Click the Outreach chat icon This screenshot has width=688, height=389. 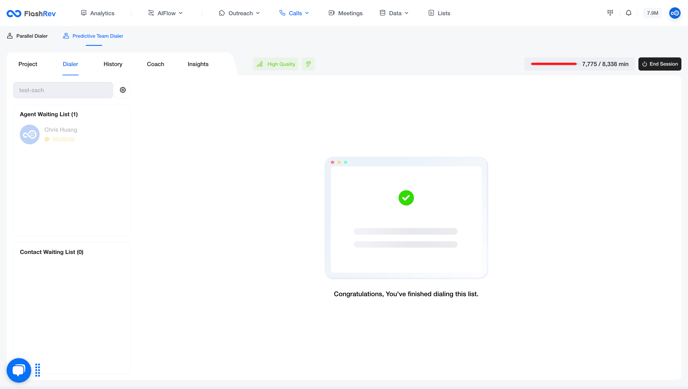[222, 13]
